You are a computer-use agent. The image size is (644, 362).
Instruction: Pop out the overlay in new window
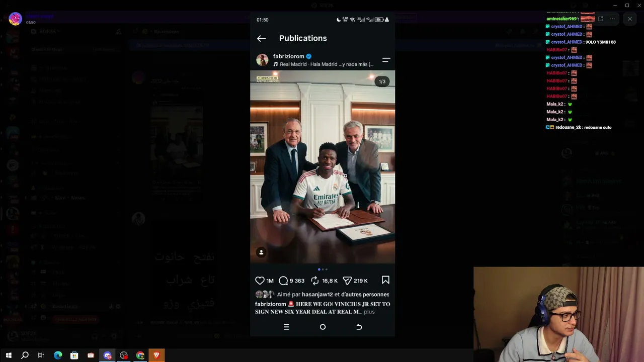coord(600,19)
